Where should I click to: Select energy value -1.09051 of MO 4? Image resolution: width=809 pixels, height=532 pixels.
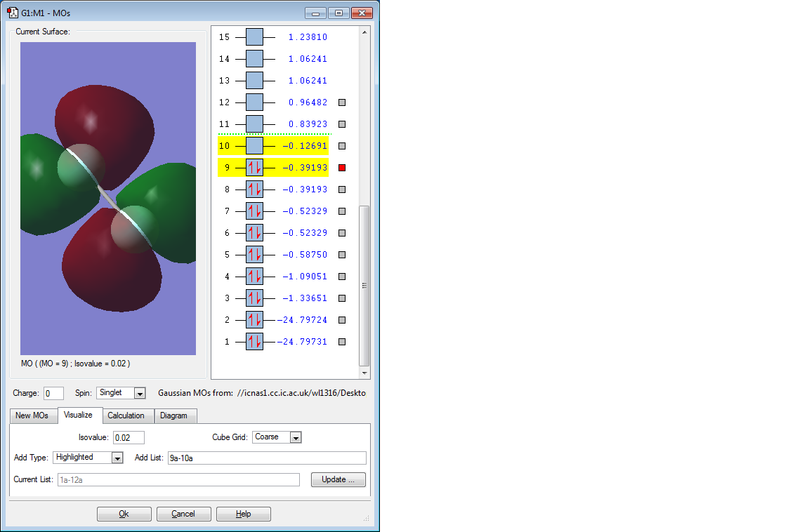click(x=305, y=277)
